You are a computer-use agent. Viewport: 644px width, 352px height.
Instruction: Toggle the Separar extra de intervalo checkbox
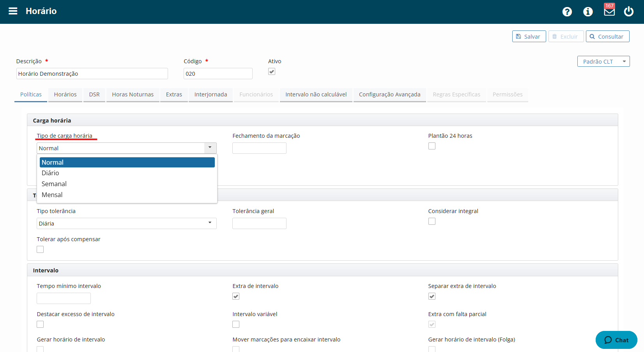click(x=432, y=296)
